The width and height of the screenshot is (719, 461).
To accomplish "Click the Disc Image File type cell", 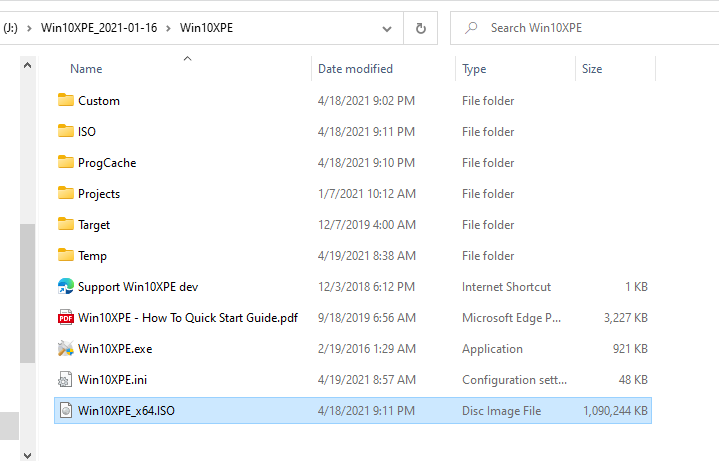I will click(502, 411).
